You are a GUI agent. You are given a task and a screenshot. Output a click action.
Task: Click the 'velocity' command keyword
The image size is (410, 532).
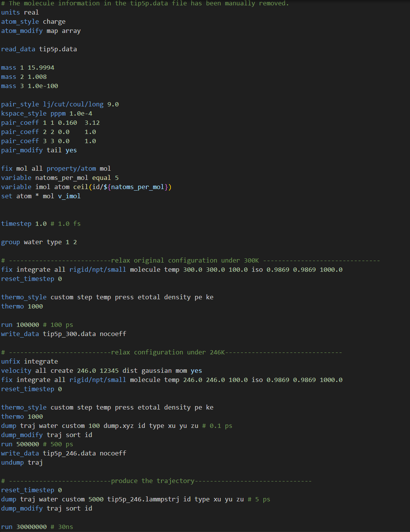click(16, 370)
